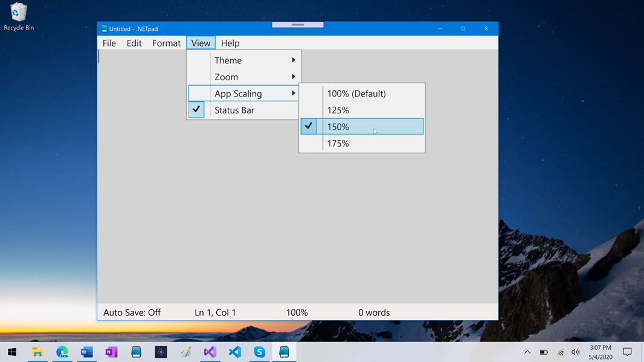
Task: Open Skype from the taskbar
Action: pos(260,352)
